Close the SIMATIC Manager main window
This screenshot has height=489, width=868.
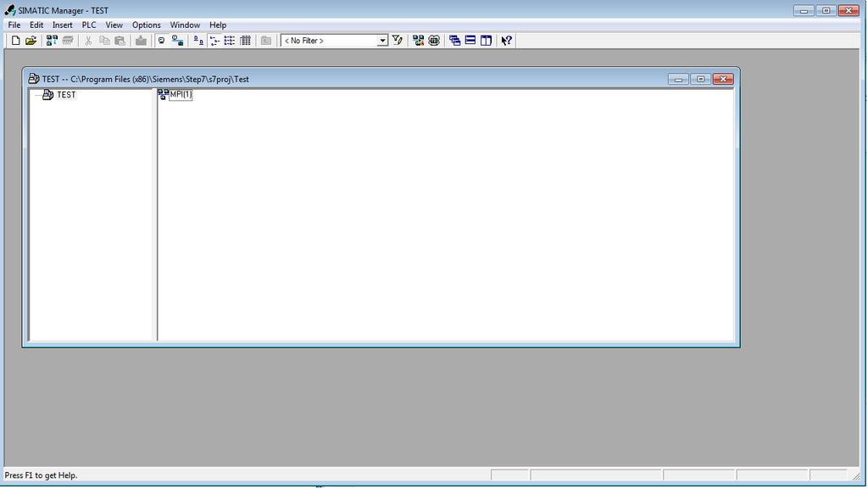point(849,10)
